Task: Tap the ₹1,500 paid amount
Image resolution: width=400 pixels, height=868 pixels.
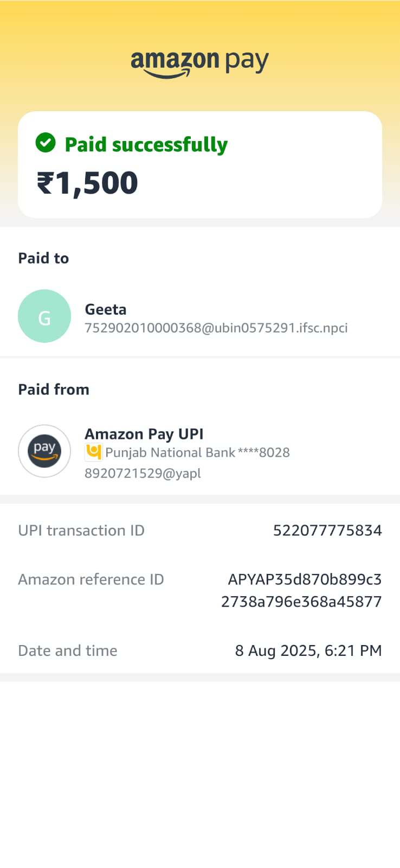Action: click(x=87, y=183)
